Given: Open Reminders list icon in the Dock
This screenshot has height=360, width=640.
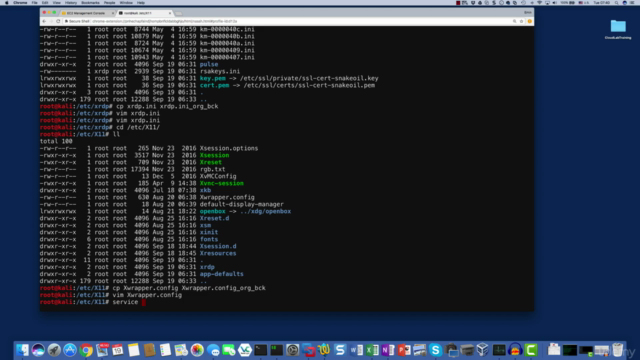Looking at the screenshot, I should (165, 350).
